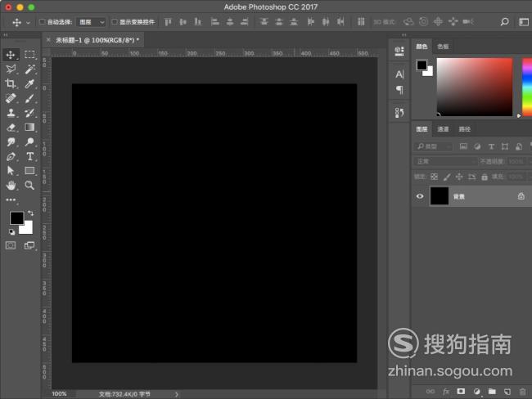
Task: Open the Edit Toolbar three-dots menu
Action: [x=11, y=199]
